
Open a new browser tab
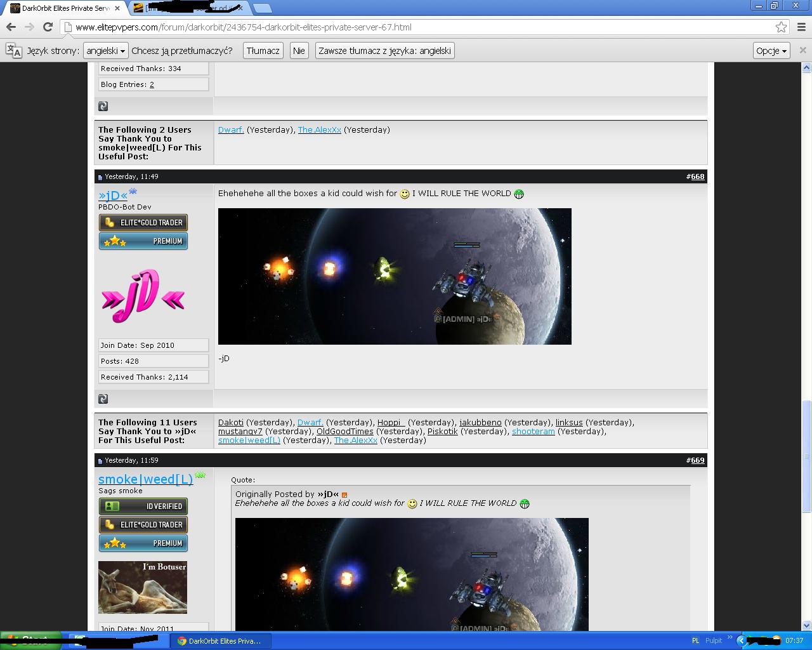tap(263, 8)
